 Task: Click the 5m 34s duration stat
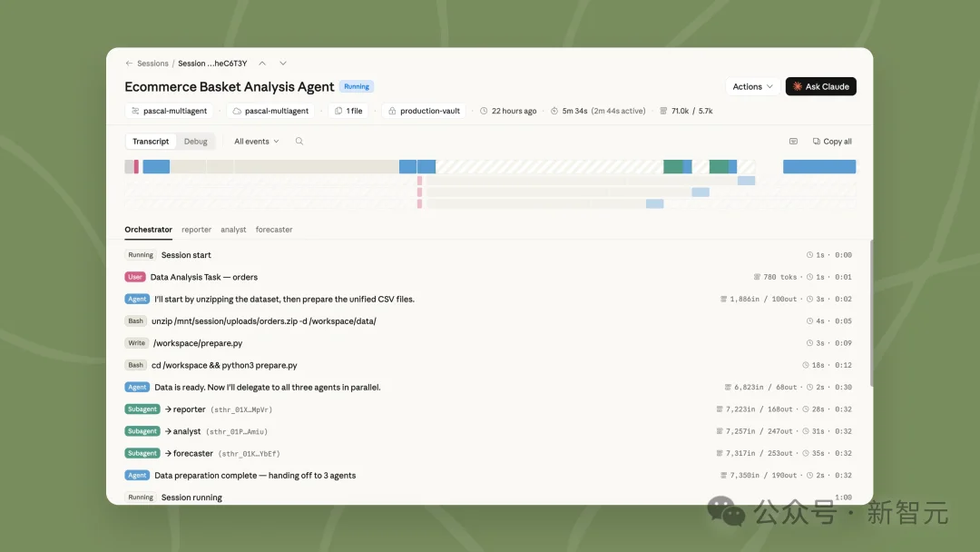pos(597,111)
